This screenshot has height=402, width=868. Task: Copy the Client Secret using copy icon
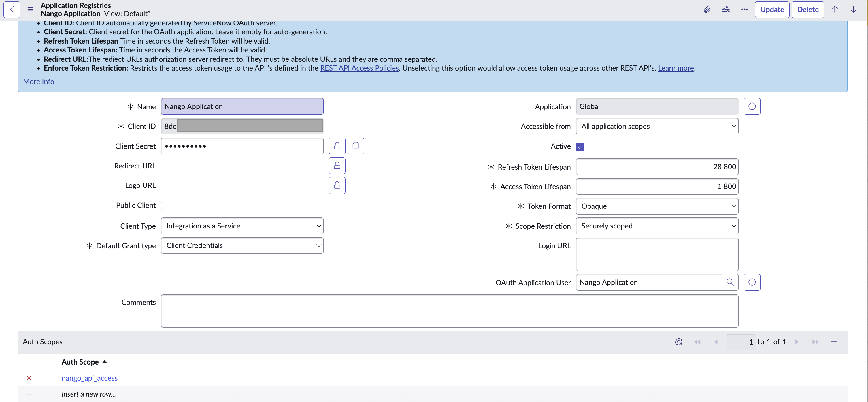click(356, 146)
